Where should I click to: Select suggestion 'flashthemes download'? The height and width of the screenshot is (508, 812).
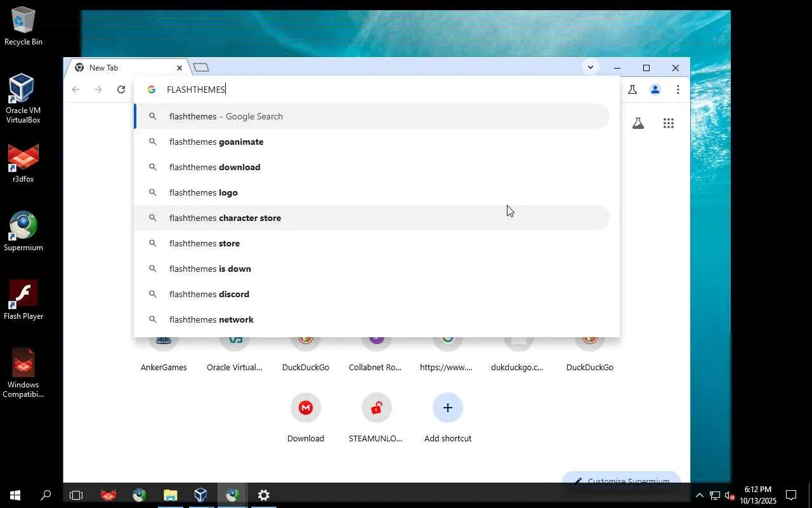(372, 167)
